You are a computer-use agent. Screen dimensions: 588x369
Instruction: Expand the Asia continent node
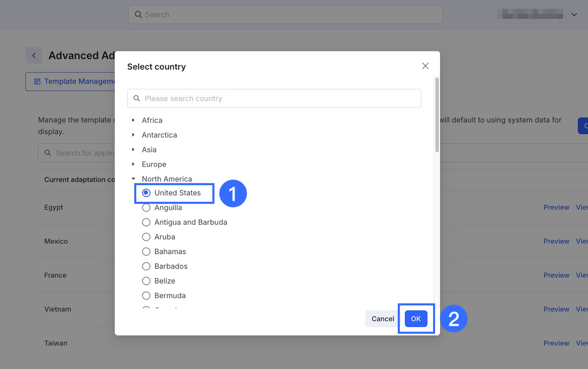coord(133,150)
